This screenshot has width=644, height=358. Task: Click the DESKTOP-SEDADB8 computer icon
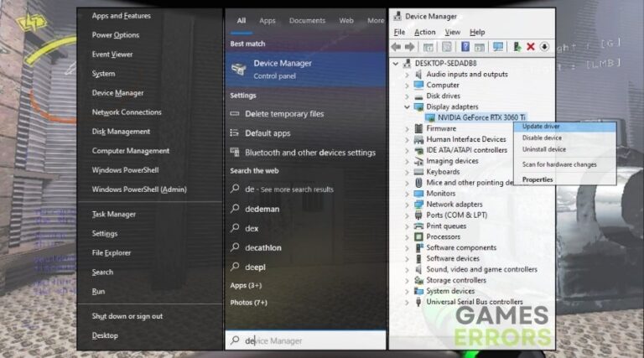coord(407,63)
